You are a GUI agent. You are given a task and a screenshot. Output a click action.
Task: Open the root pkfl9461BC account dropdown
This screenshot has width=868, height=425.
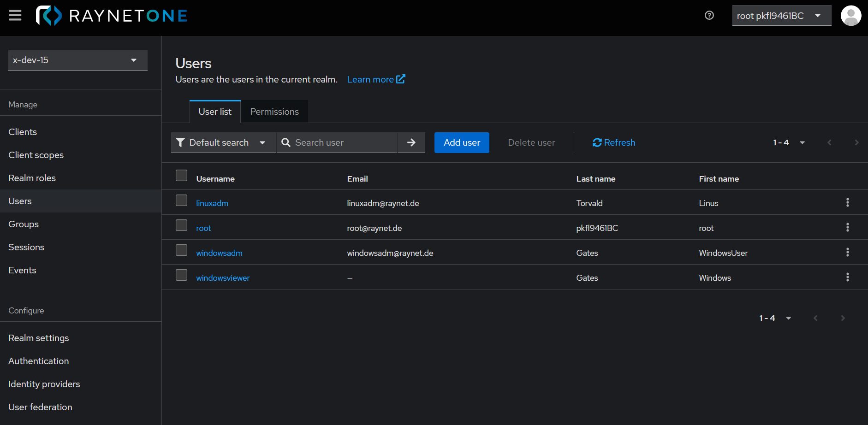[781, 16]
